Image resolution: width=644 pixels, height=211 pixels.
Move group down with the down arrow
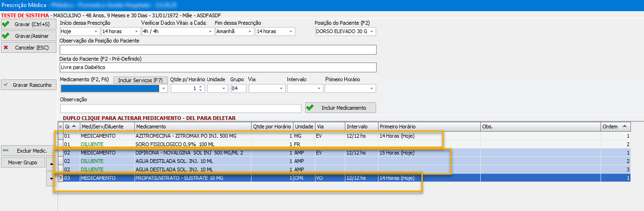click(x=51, y=179)
